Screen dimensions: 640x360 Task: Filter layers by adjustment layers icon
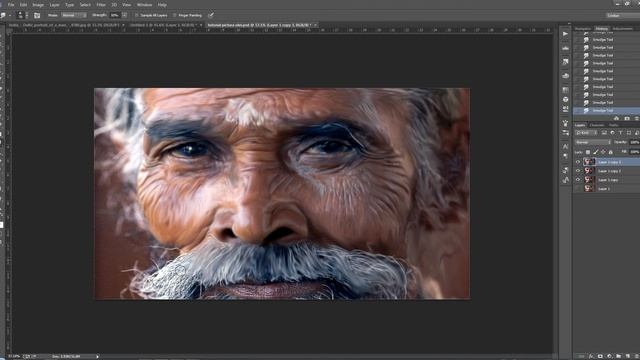coord(612,133)
